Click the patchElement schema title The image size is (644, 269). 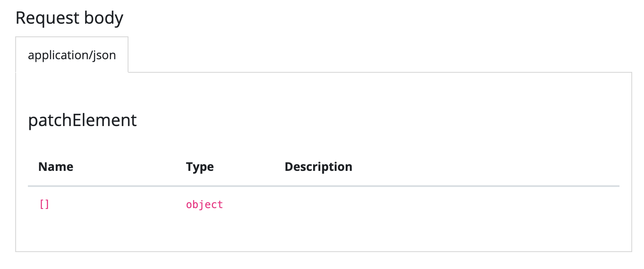(x=82, y=121)
